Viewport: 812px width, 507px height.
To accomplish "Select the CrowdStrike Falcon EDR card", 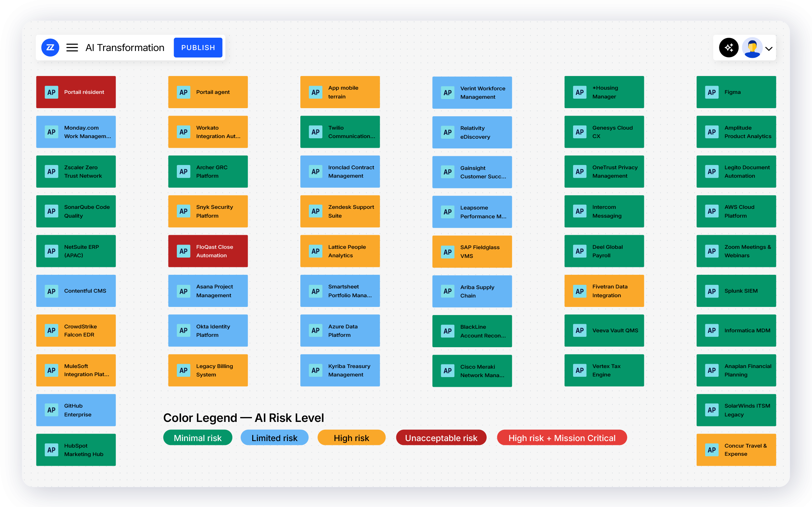I will tap(76, 331).
